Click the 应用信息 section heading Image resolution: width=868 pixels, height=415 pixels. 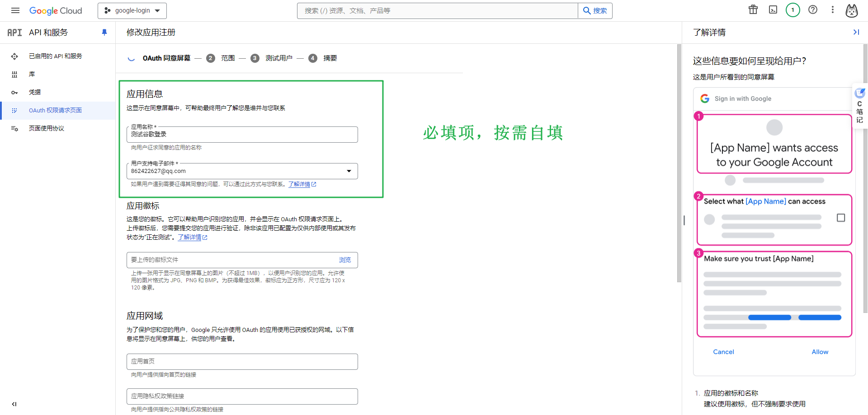(145, 94)
